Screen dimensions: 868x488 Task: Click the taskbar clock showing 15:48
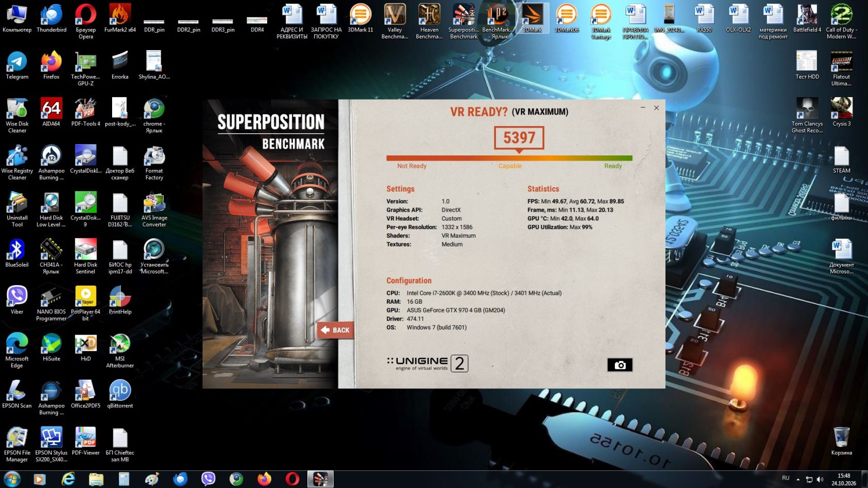(844, 479)
